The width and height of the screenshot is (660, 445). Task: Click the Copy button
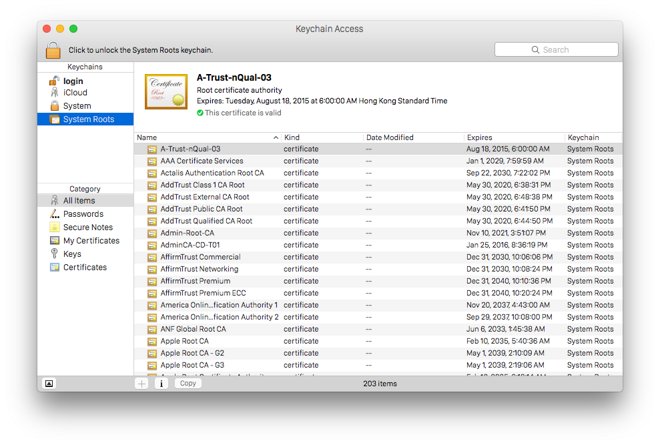188,384
